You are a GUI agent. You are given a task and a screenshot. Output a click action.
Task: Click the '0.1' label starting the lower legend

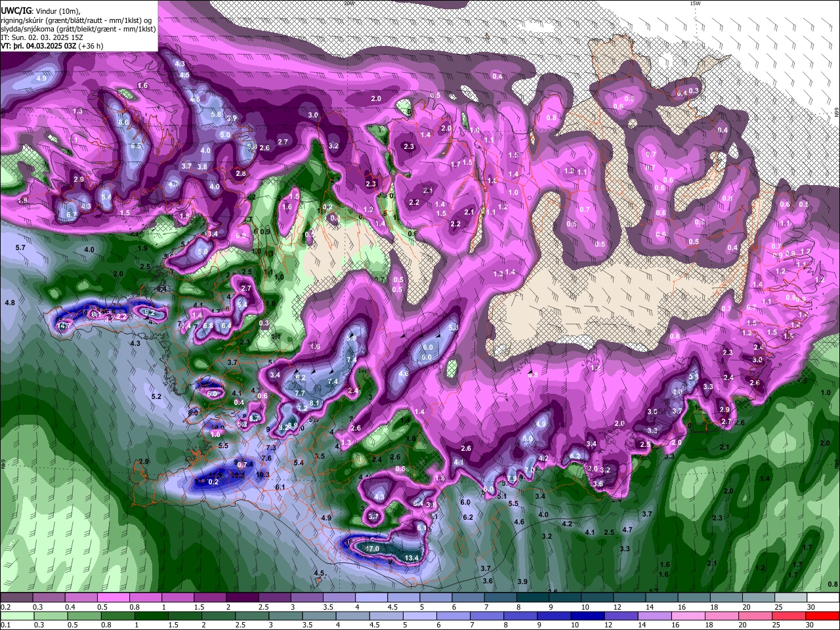click(x=5, y=625)
